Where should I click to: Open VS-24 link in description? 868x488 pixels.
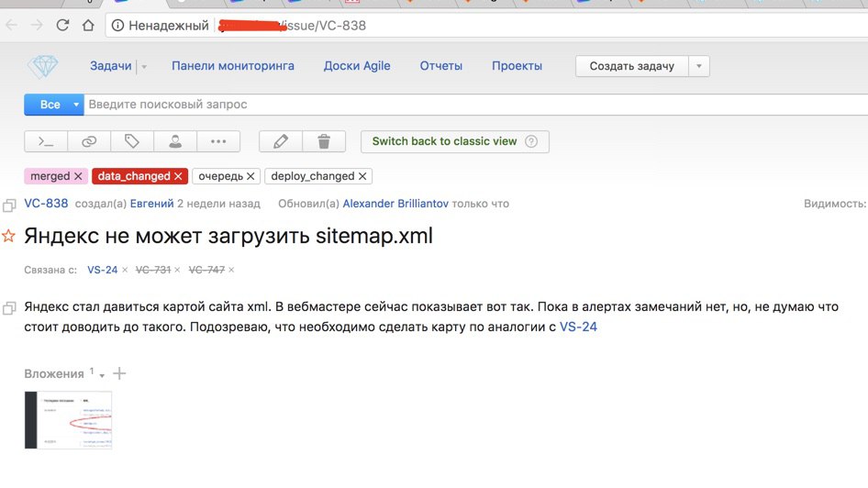click(578, 327)
